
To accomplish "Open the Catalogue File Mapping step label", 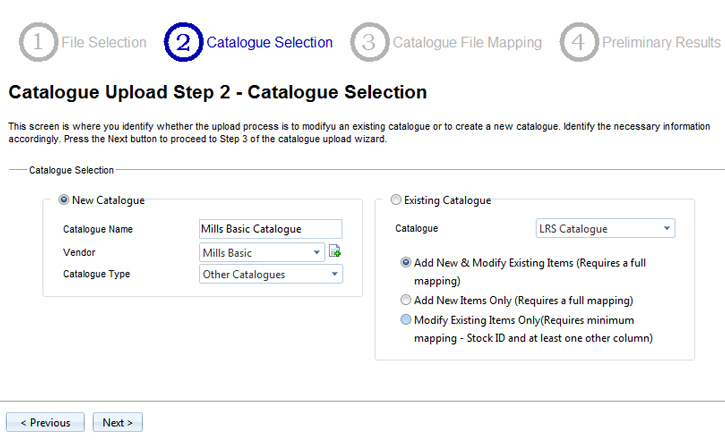I will (x=467, y=43).
